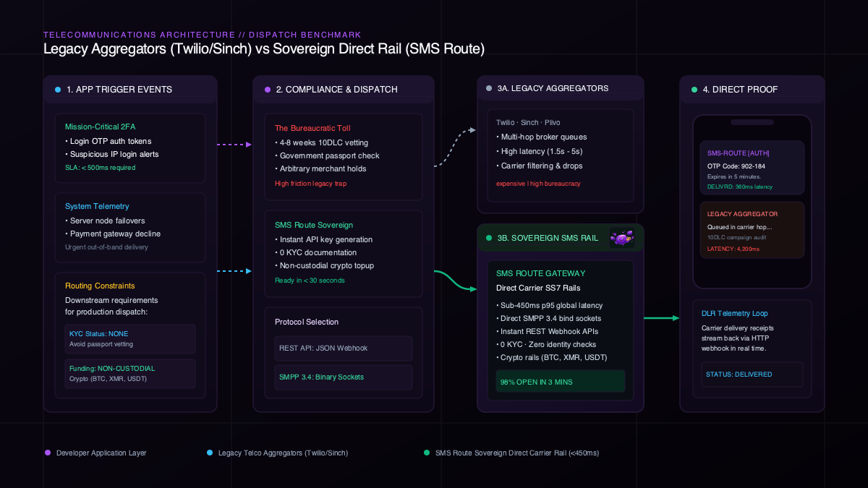Click 'High friction legacy trap' red note

pyautogui.click(x=311, y=184)
